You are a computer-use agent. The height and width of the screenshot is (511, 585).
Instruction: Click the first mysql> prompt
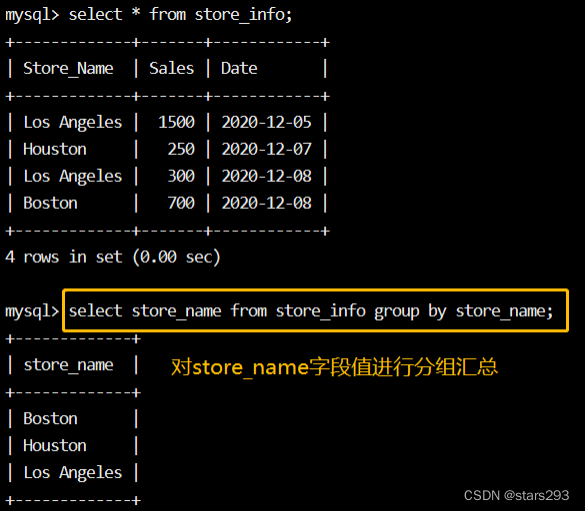point(32,16)
